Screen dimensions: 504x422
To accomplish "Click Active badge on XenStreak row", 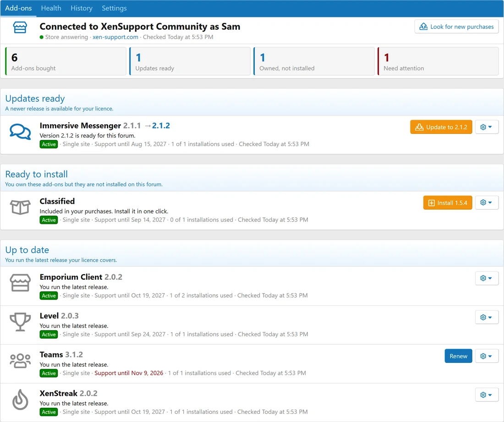I will (49, 412).
